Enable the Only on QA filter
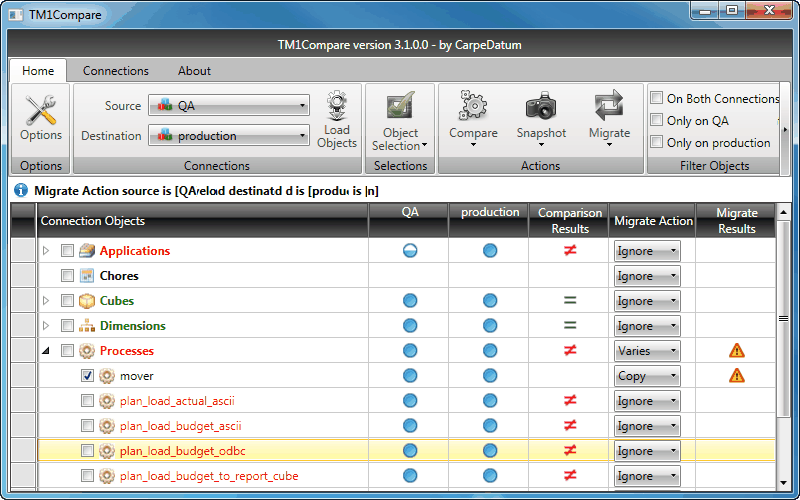The height and width of the screenshot is (500, 800). [x=657, y=120]
